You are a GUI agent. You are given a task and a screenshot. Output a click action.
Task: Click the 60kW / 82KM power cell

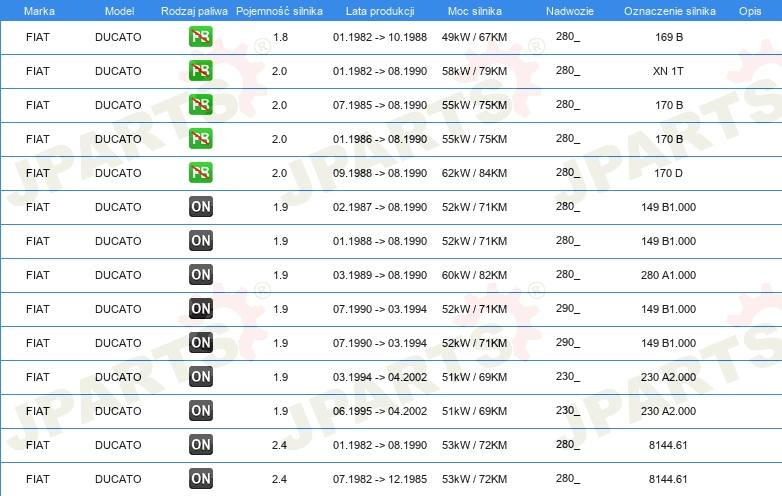point(474,275)
